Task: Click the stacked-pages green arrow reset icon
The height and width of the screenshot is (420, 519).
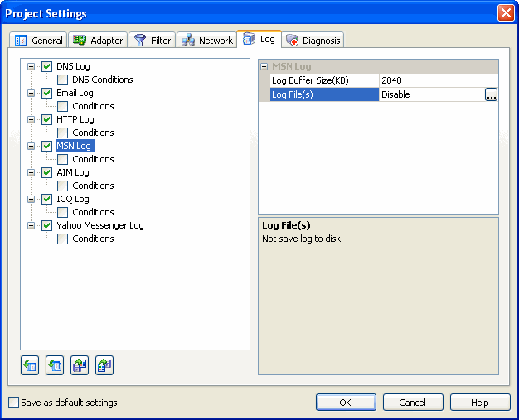Action: [x=55, y=365]
